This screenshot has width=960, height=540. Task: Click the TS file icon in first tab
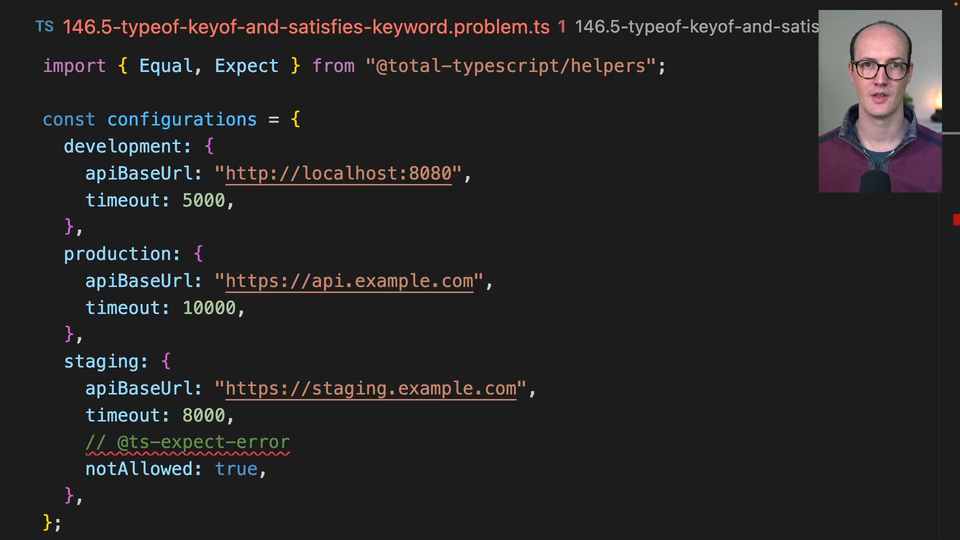tap(44, 27)
